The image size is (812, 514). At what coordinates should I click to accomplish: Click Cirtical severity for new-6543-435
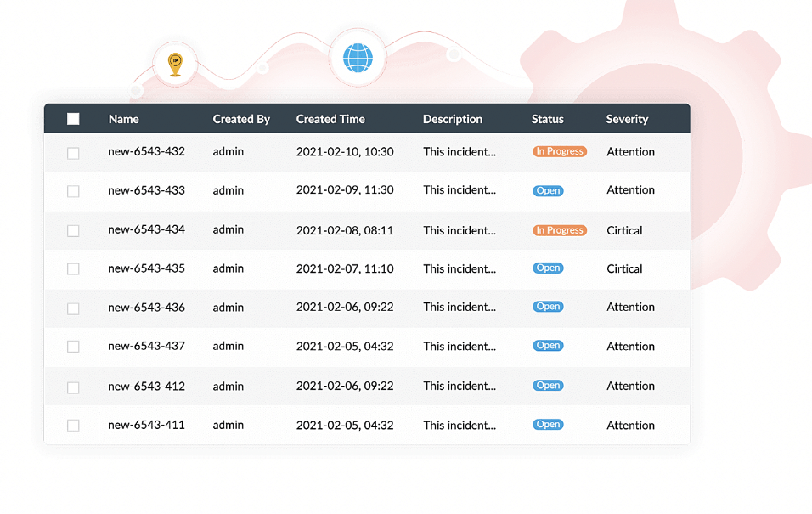tap(624, 269)
